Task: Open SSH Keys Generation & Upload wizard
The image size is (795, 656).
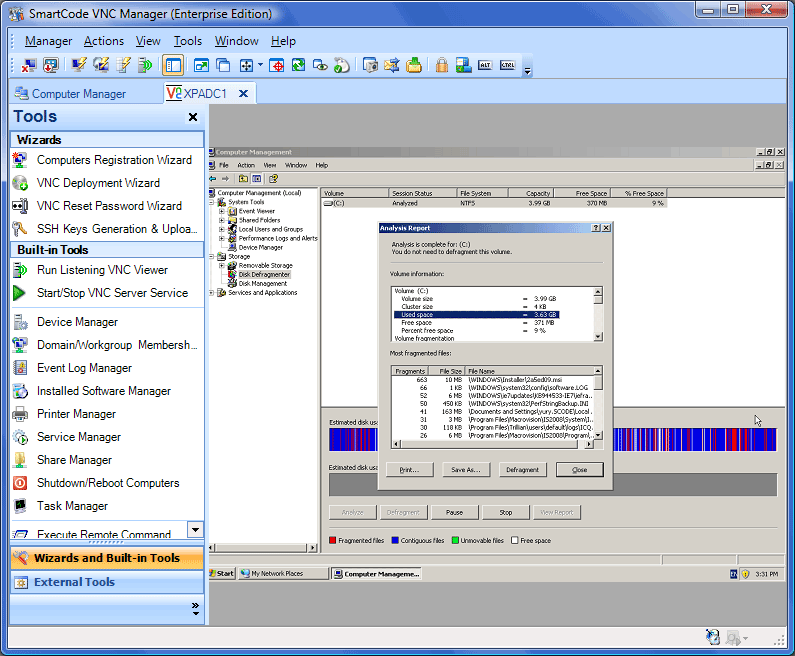Action: pos(107,229)
